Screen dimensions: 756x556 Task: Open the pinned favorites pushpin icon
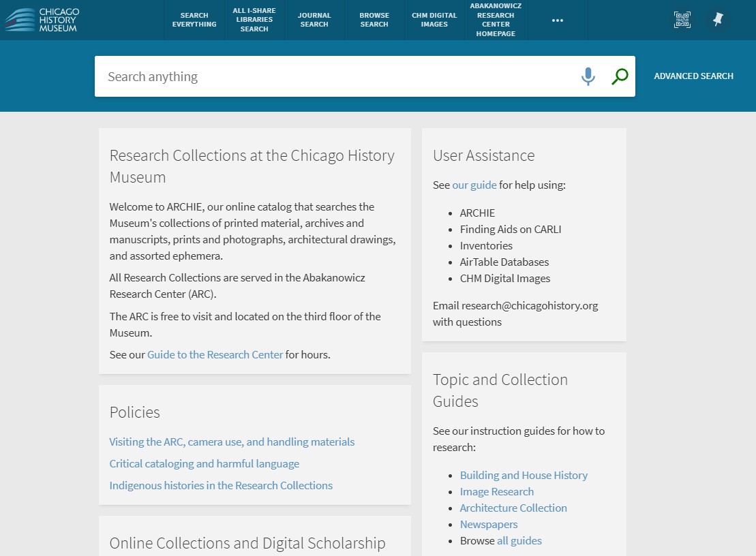718,20
